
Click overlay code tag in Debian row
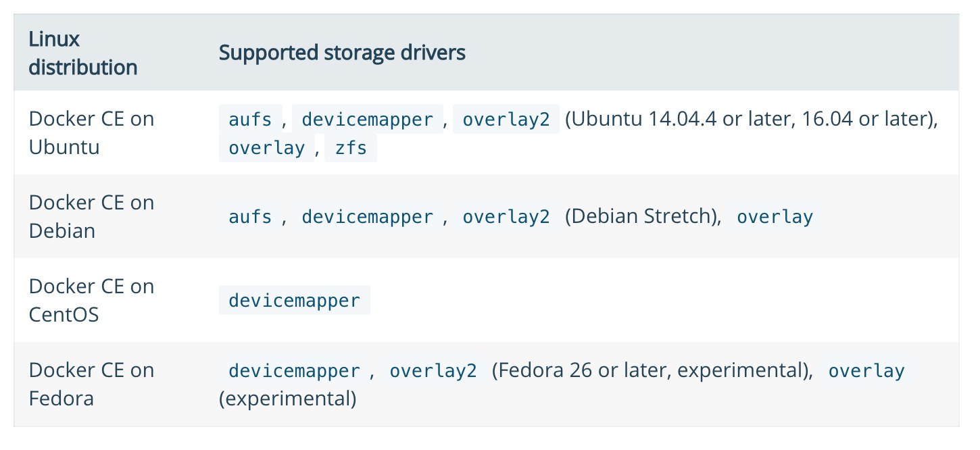[775, 217]
